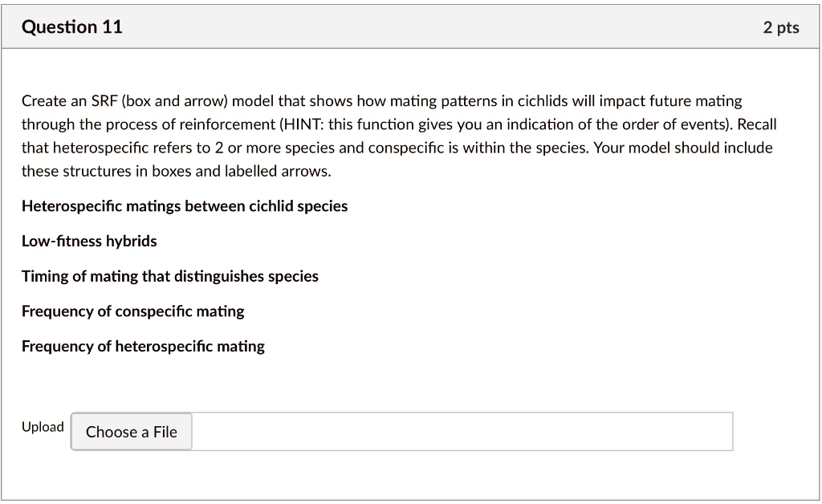
Task: Click Frequency of conspecific mating text
Action: point(134,311)
